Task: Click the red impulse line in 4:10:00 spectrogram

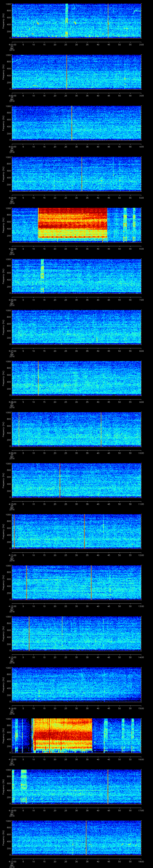Action: coord(60,480)
